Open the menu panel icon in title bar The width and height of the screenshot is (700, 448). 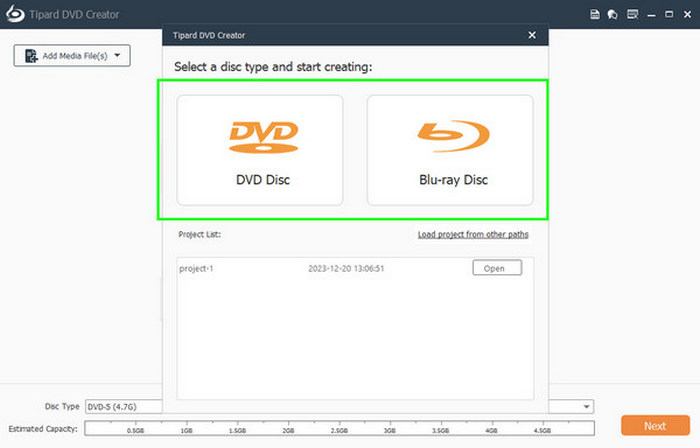(633, 14)
